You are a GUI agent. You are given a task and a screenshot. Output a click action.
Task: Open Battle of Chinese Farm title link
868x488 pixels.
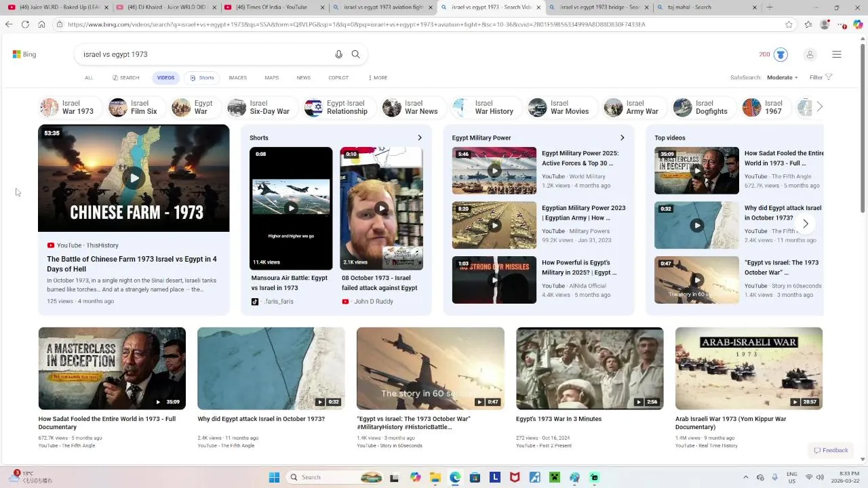pos(132,264)
